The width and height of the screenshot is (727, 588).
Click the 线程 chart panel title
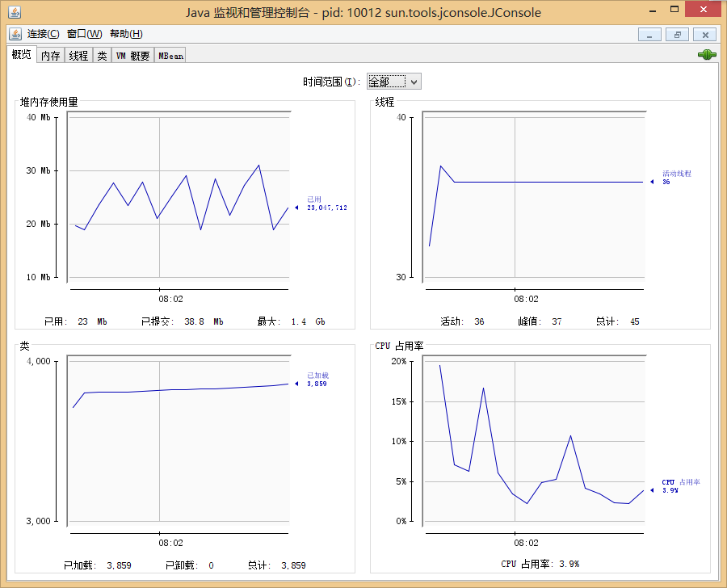[385, 102]
